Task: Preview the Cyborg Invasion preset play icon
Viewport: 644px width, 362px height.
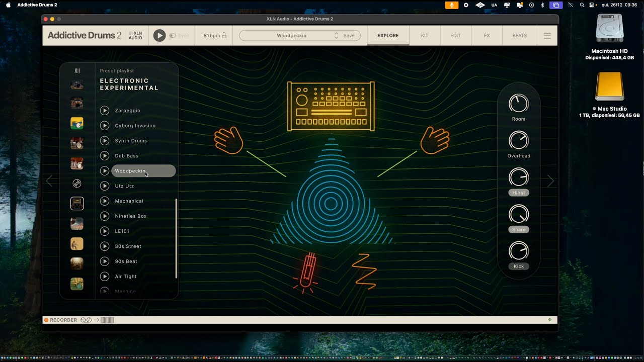Action: click(x=105, y=126)
